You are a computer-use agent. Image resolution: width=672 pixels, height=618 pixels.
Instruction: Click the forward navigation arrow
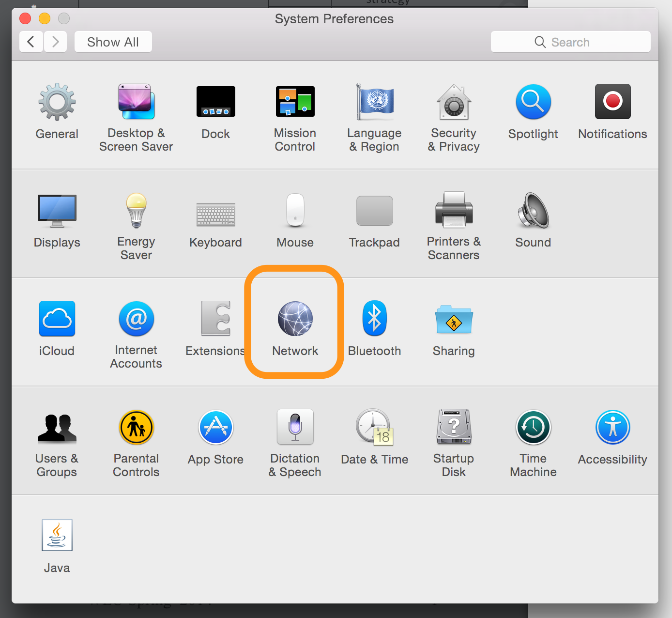coord(56,42)
